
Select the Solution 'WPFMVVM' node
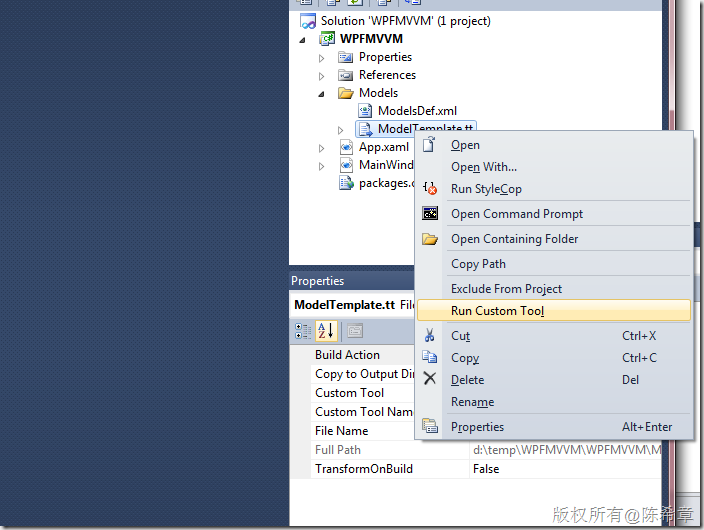[405, 21]
